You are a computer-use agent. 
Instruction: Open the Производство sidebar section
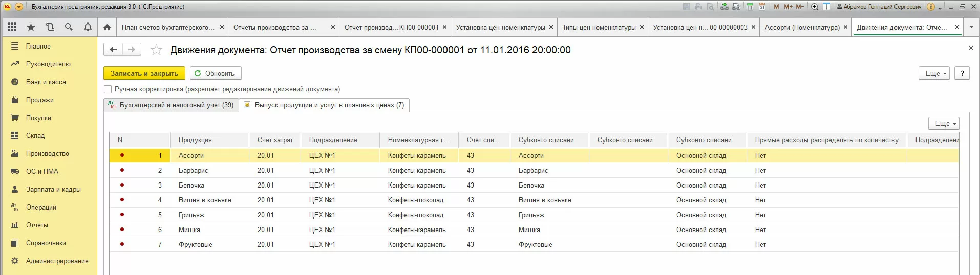click(47, 153)
